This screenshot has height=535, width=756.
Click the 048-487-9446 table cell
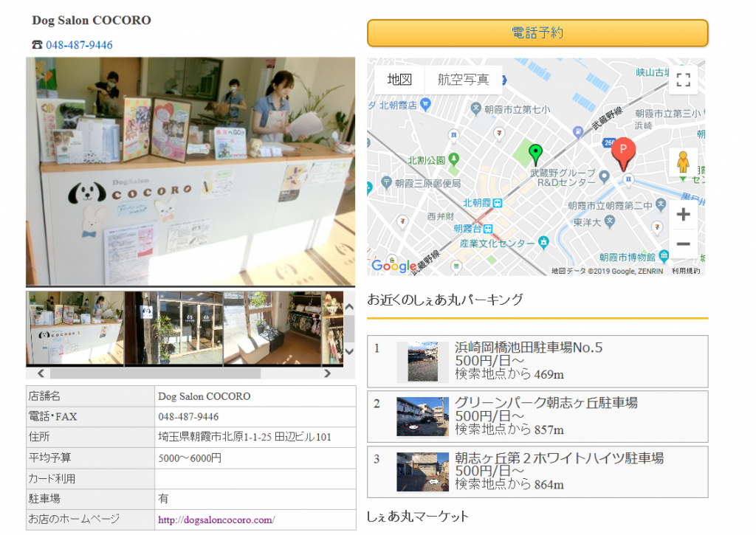pos(255,417)
